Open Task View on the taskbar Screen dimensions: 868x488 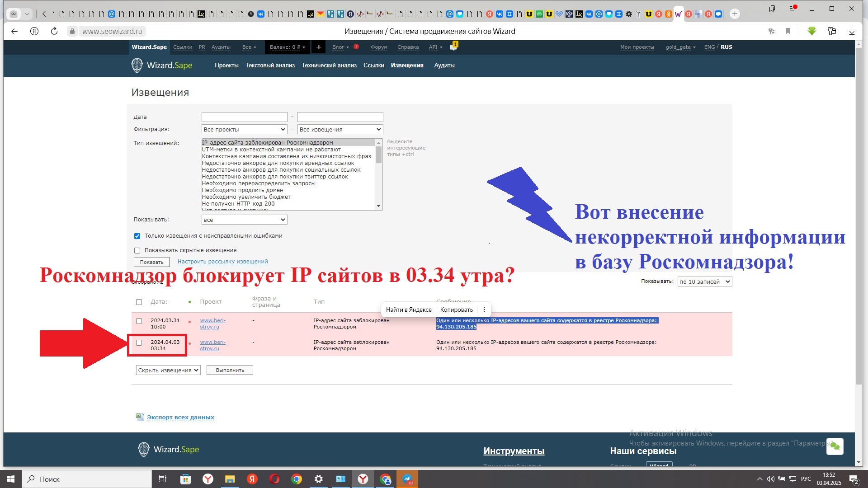click(163, 479)
